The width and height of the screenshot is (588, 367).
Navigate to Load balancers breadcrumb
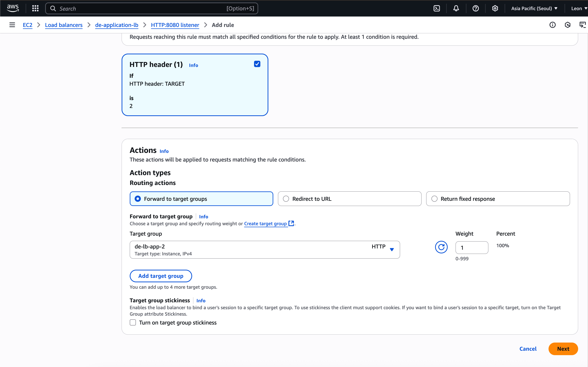coord(64,25)
